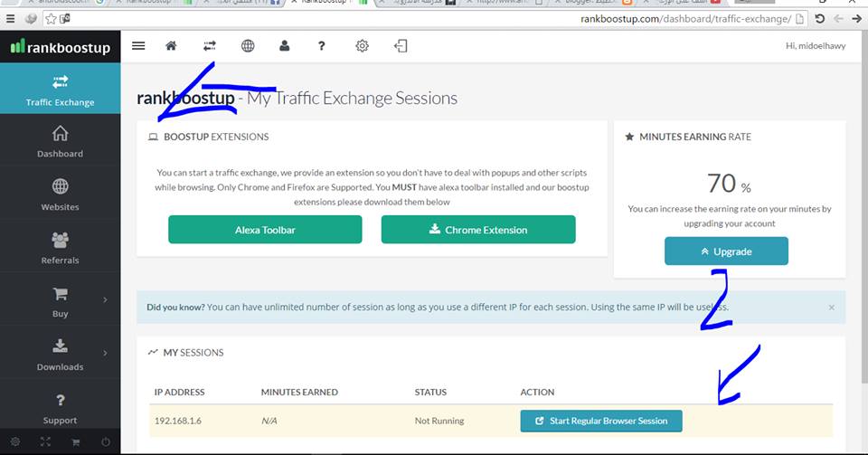Click the N/A minutes earned cell
The width and height of the screenshot is (868, 455).
269,421
